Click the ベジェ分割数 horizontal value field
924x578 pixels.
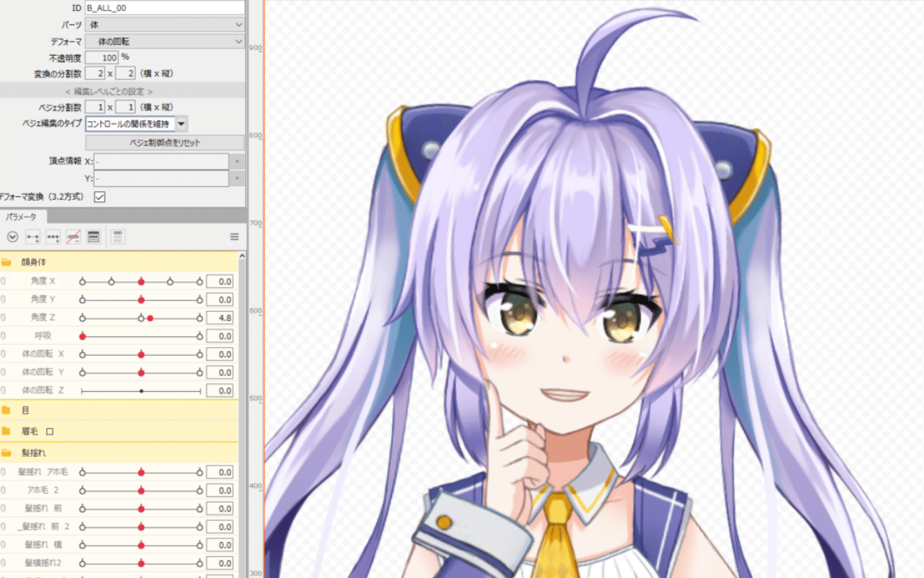(95, 107)
